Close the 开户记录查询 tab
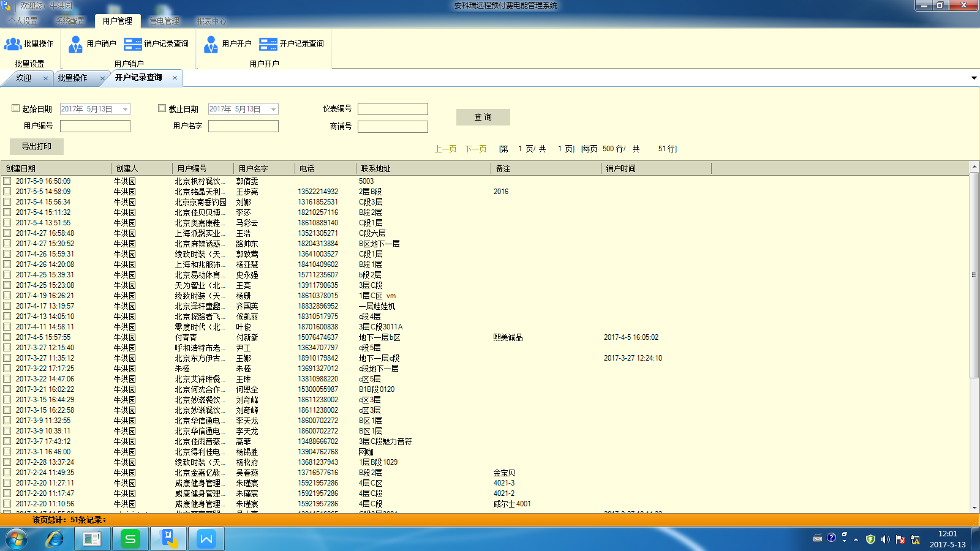980x551 pixels. coord(175,78)
